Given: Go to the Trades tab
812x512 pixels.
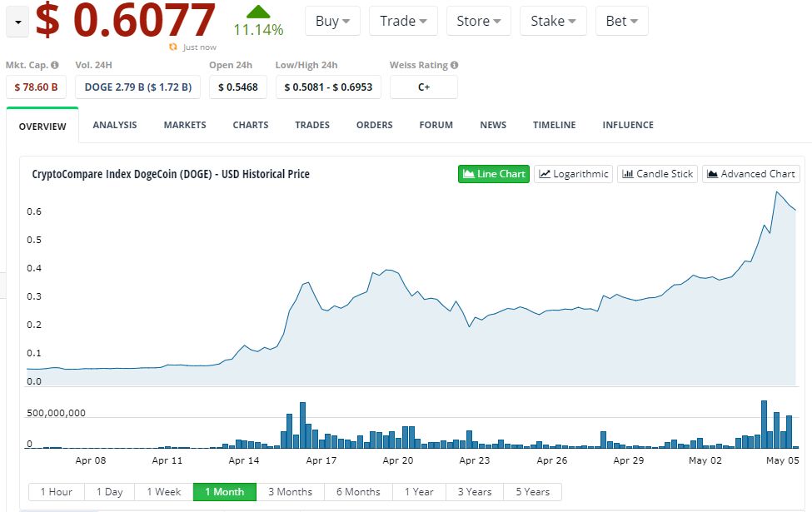Looking at the screenshot, I should (x=312, y=125).
